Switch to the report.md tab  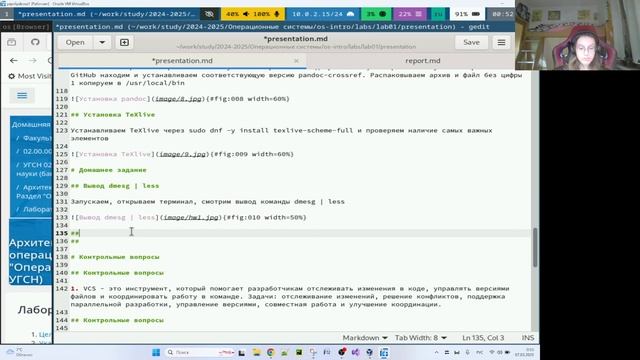(x=422, y=61)
